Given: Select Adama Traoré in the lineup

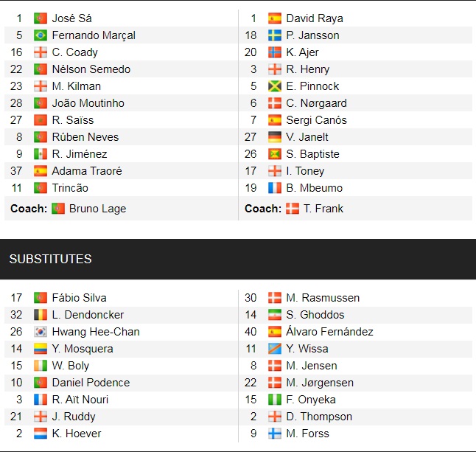Looking at the screenshot, I should click(x=87, y=171).
